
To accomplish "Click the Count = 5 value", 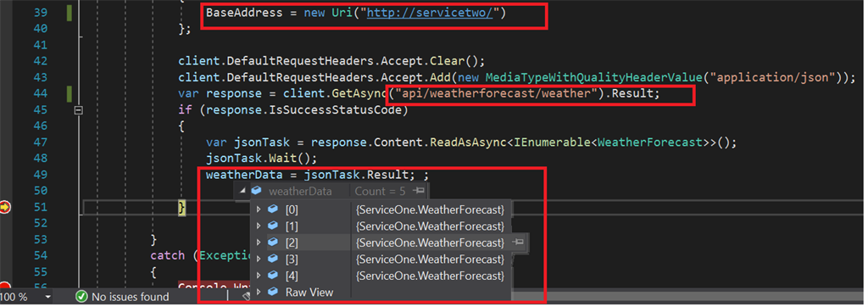I will click(381, 191).
